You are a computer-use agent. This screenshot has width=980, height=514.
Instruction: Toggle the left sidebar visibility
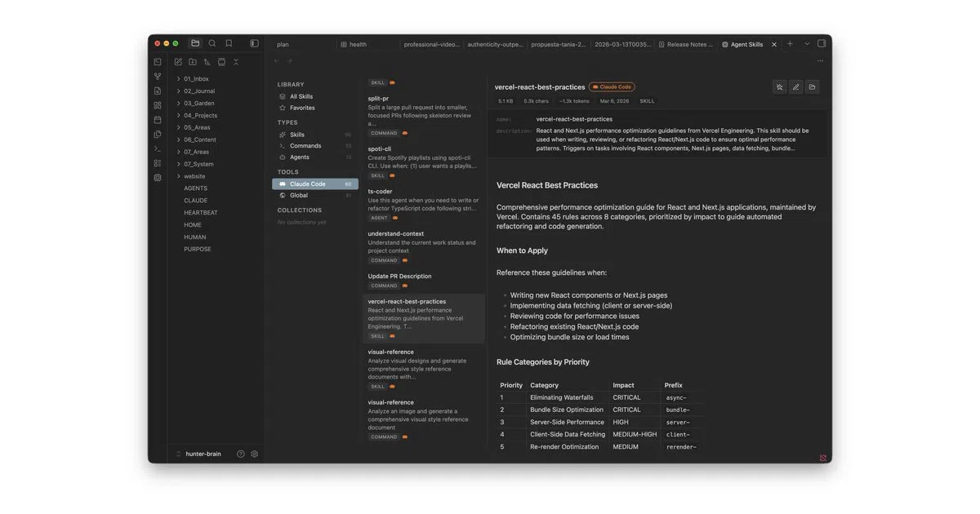pos(254,43)
